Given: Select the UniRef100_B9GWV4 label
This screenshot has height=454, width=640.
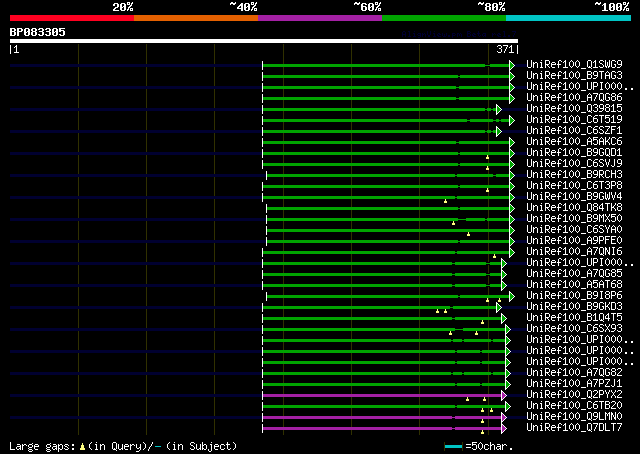Looking at the screenshot, I should 574,197.
